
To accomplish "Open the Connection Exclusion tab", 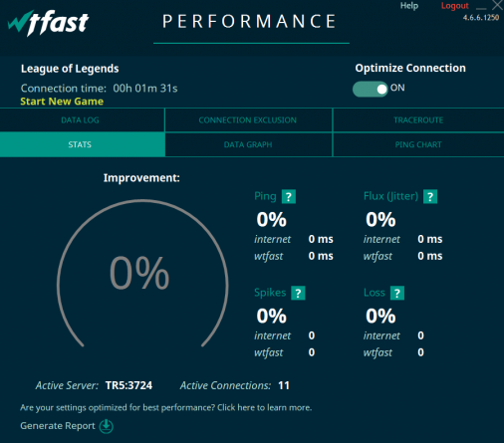I will point(248,120).
